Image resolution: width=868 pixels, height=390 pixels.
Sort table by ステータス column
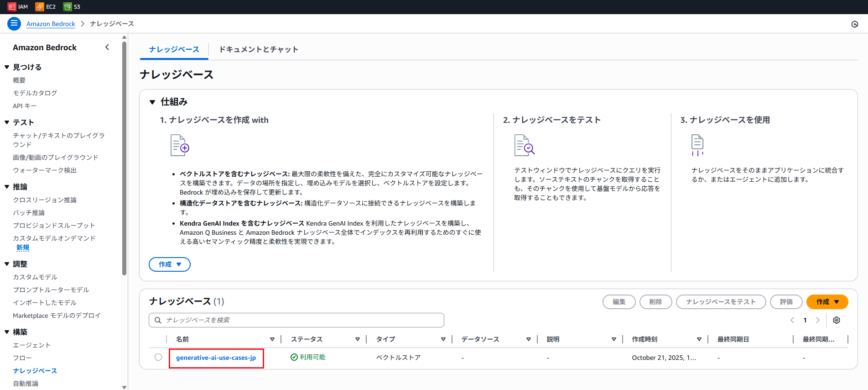click(357, 339)
